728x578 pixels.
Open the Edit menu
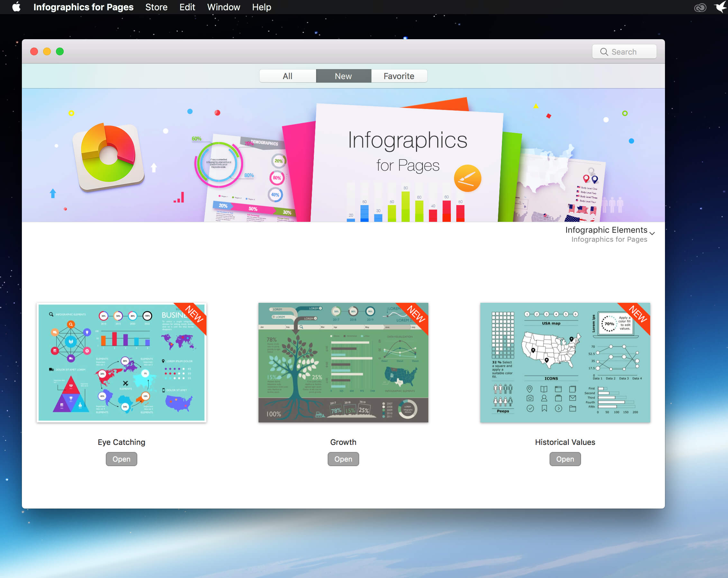187,7
